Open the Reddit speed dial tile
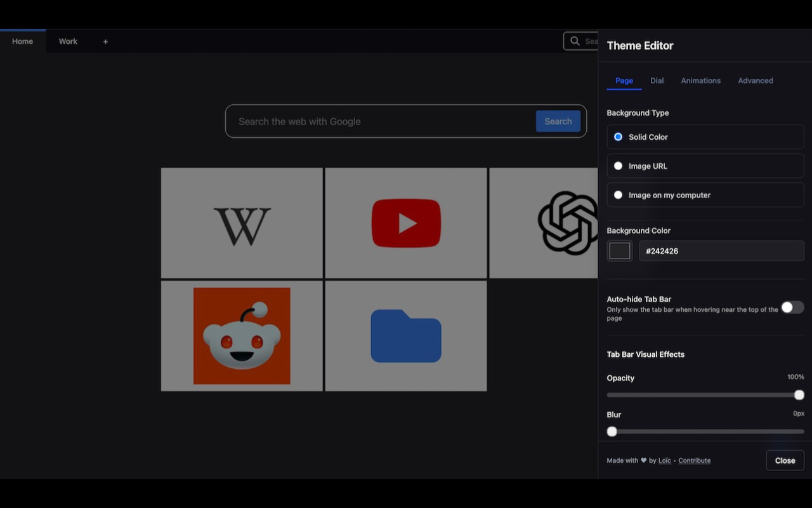The height and width of the screenshot is (508, 812). click(242, 336)
